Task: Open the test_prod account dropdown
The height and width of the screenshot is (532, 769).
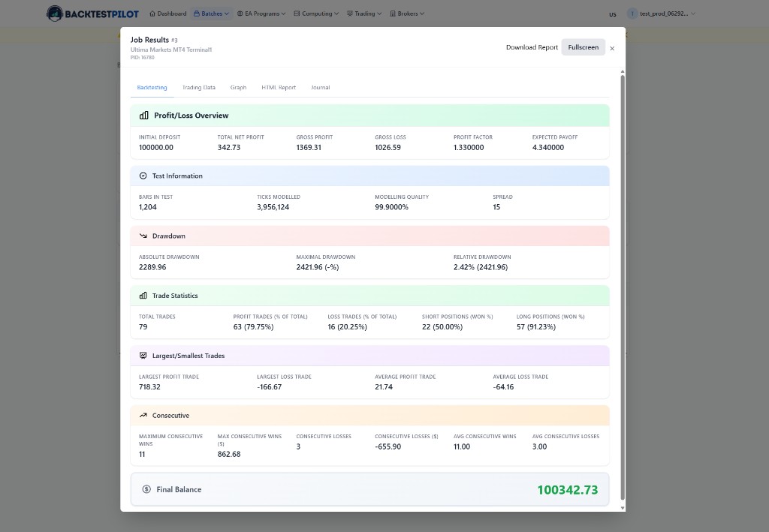Action: pyautogui.click(x=662, y=14)
